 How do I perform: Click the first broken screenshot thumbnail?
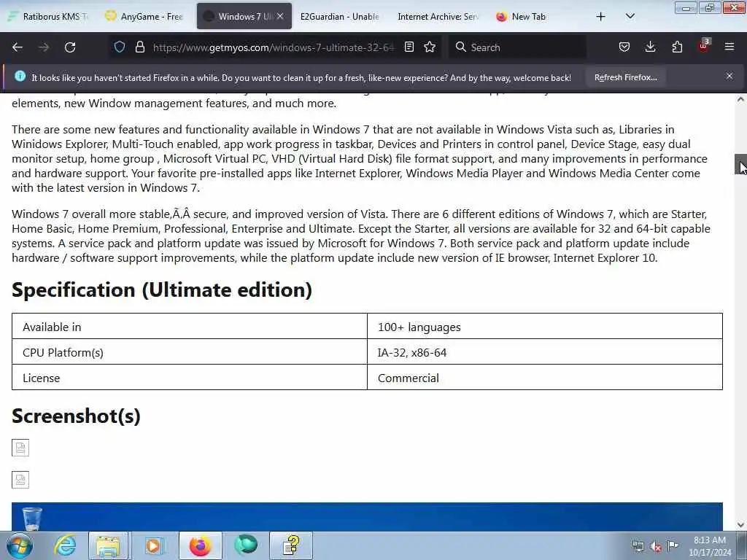tap(20, 448)
